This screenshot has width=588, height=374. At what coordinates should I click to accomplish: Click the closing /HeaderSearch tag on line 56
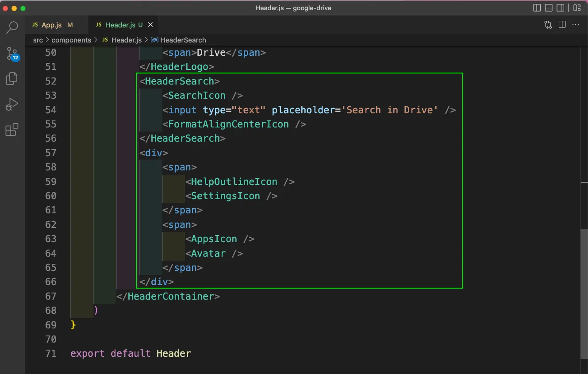pyautogui.click(x=182, y=139)
